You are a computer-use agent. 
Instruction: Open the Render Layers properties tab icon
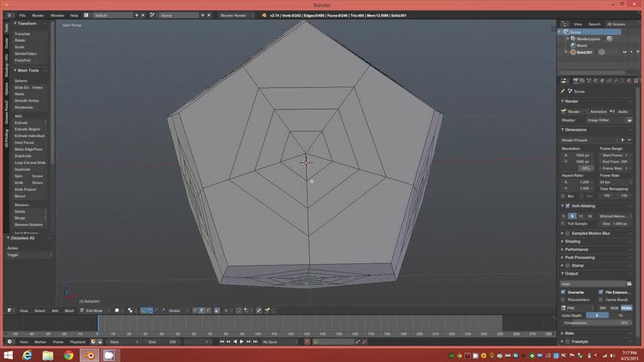point(582,81)
